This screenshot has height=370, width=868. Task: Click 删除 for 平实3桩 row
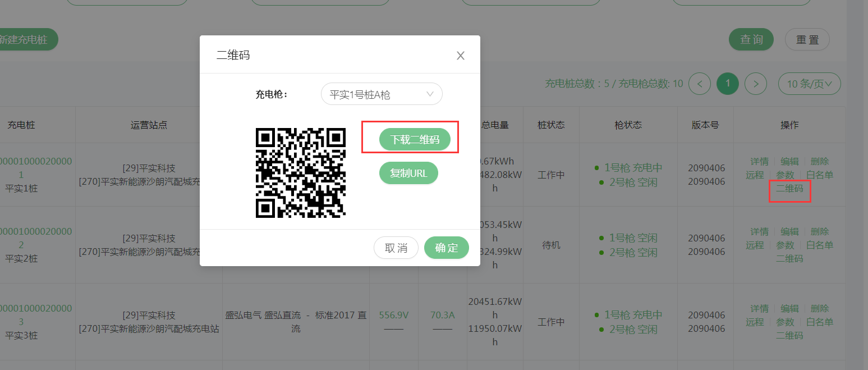[820, 308]
